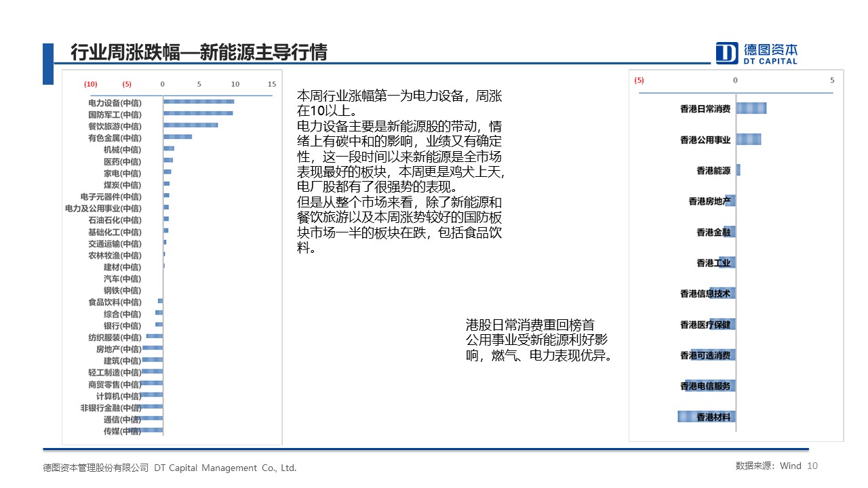The height and width of the screenshot is (488, 868).
Task: Select the 香港公用事业 bar
Action: pos(749,139)
